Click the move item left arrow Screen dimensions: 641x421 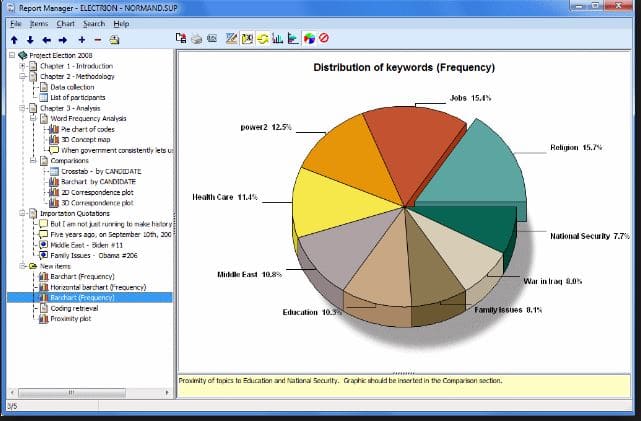[x=47, y=40]
